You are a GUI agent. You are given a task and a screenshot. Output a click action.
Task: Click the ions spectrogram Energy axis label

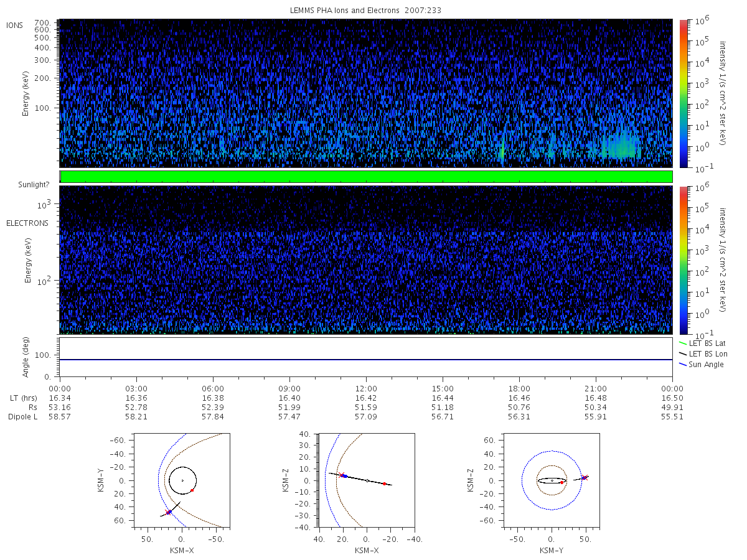(x=26, y=93)
